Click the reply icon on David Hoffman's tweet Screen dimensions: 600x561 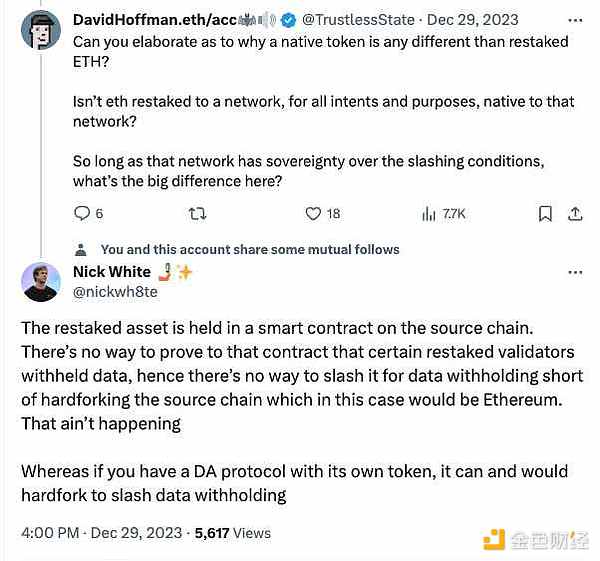pyautogui.click(x=83, y=213)
